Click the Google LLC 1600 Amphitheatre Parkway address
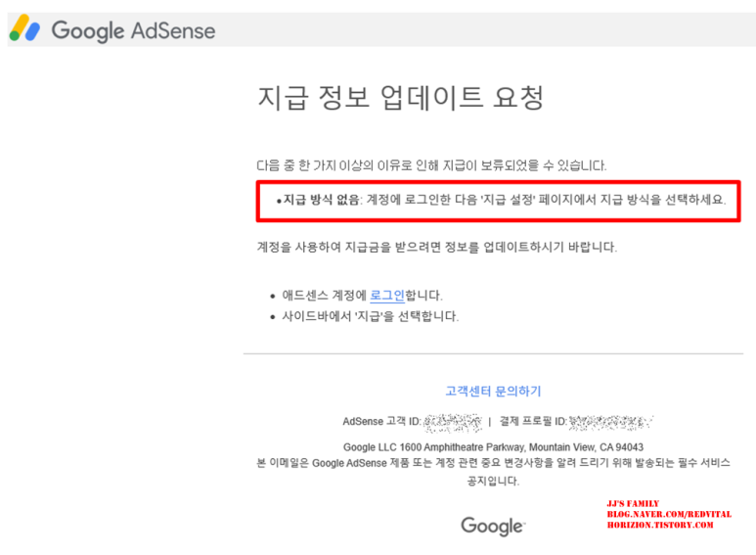This screenshot has height=555, width=756. 493,447
